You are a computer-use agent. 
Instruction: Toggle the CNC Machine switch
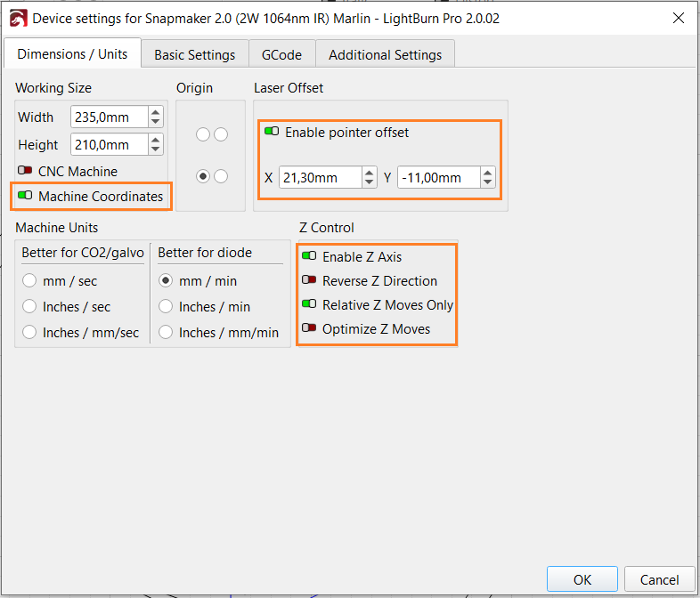point(25,170)
